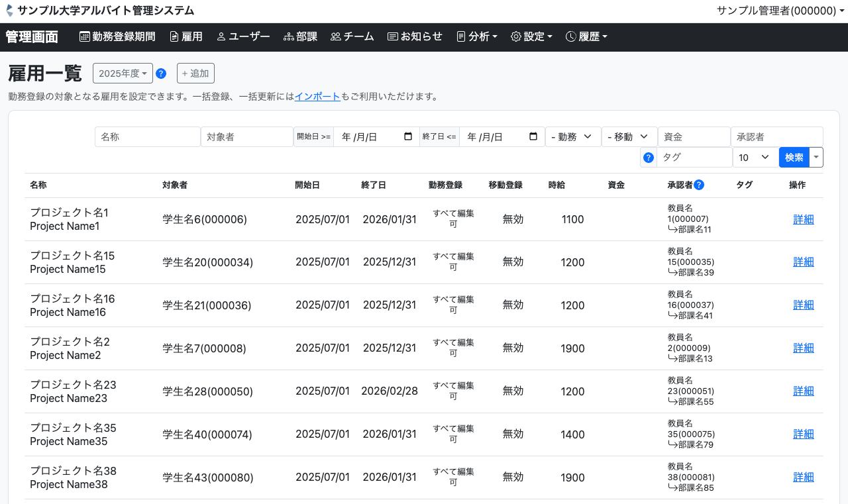The image size is (848, 504).
Task: Click the 勤務登録期間 calendar icon
Action: (x=85, y=37)
